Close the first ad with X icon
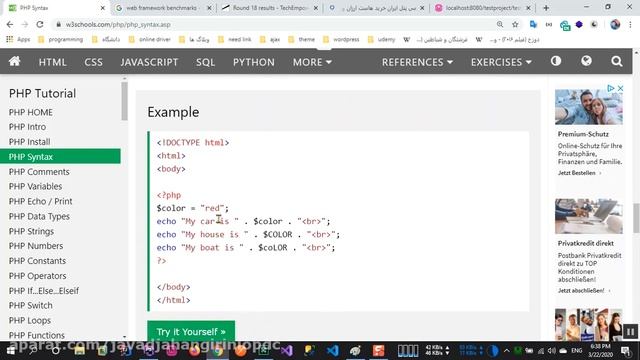This screenshot has width=640, height=360. (x=620, y=88)
